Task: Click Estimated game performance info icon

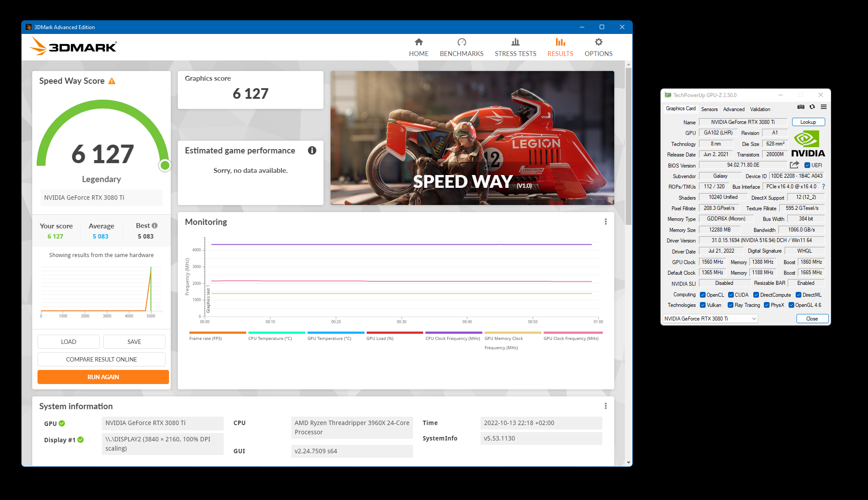Action: click(x=312, y=151)
